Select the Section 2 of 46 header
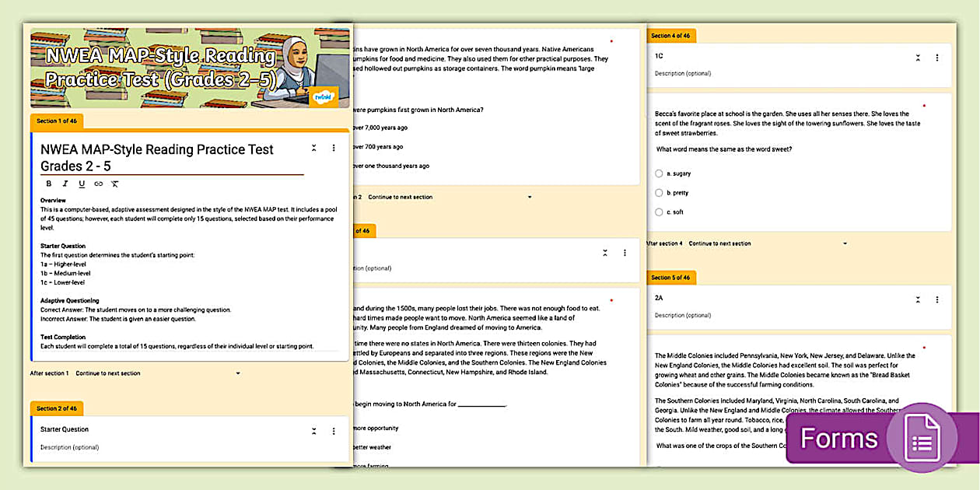980x490 pixels. coord(56,408)
